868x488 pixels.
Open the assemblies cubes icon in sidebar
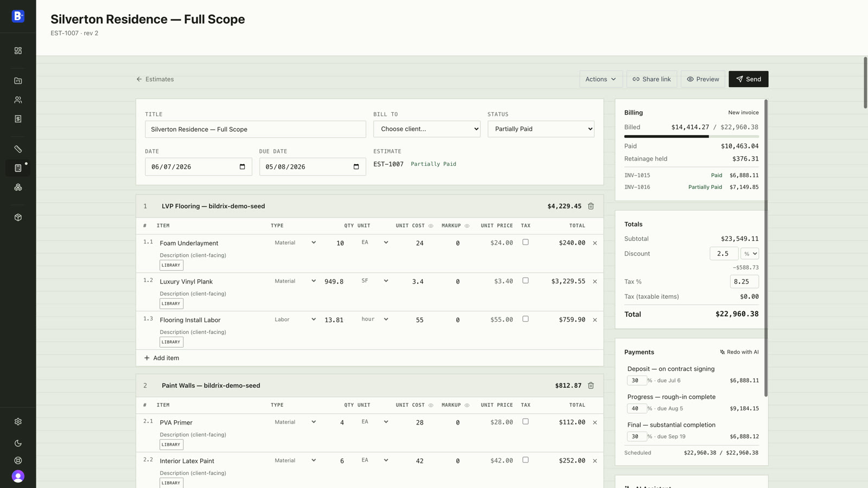pos(18,187)
